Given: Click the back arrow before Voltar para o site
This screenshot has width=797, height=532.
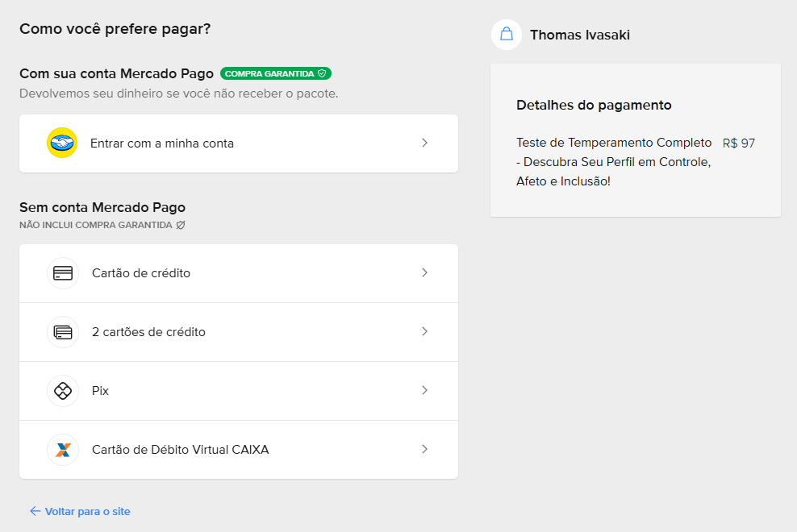Looking at the screenshot, I should click(x=35, y=511).
